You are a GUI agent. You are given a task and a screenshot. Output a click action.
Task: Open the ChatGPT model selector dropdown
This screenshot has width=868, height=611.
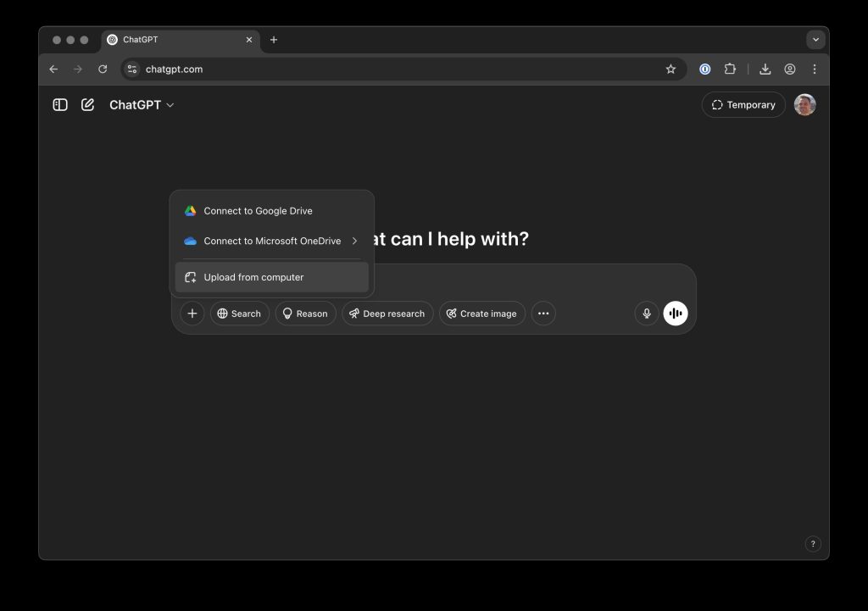142,104
